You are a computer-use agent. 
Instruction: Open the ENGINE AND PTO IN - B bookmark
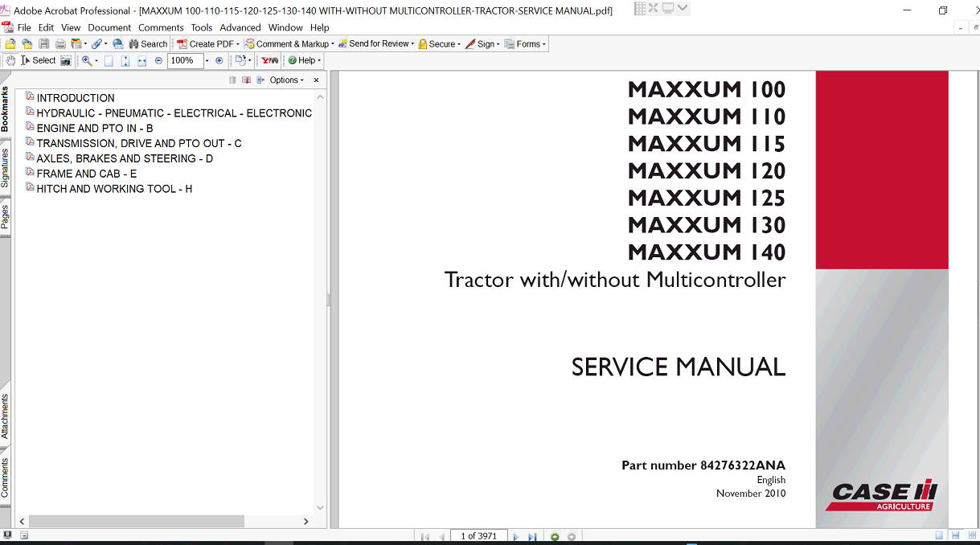(x=94, y=128)
